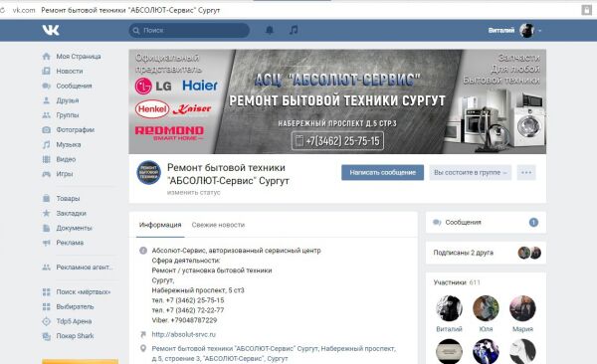Open the Группы sidebar icon
Screen dimensions: 597x364
[x=46, y=115]
